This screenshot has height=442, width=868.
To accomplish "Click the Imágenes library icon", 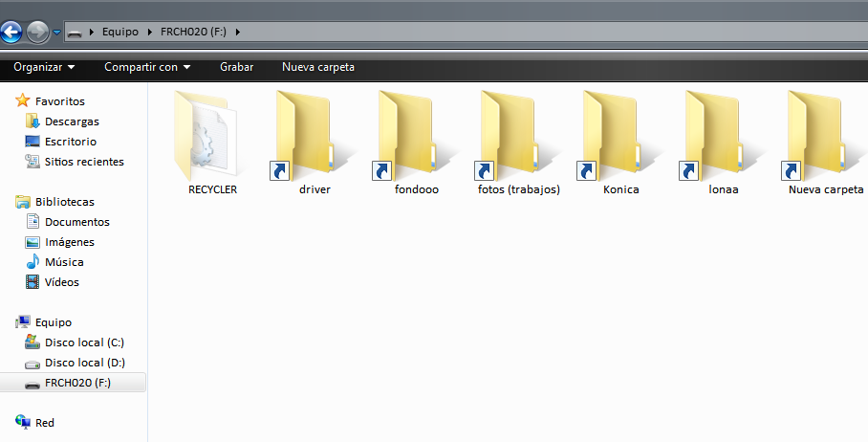I will (x=33, y=241).
